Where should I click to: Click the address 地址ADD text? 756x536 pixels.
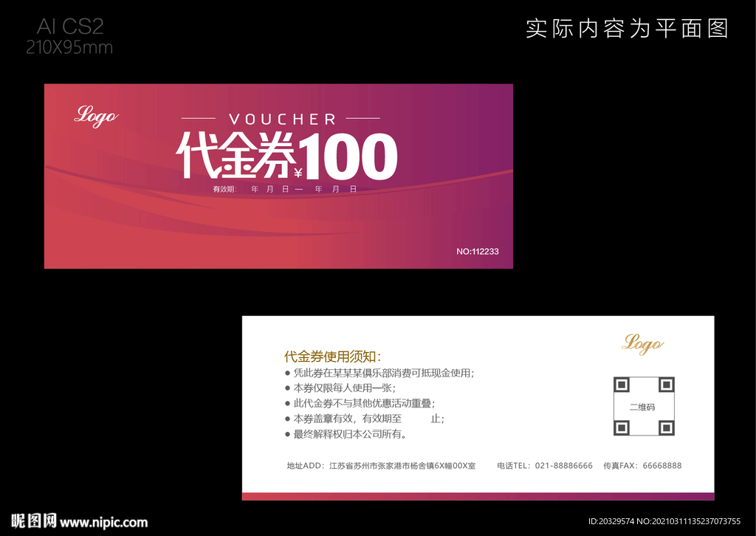[381, 466]
